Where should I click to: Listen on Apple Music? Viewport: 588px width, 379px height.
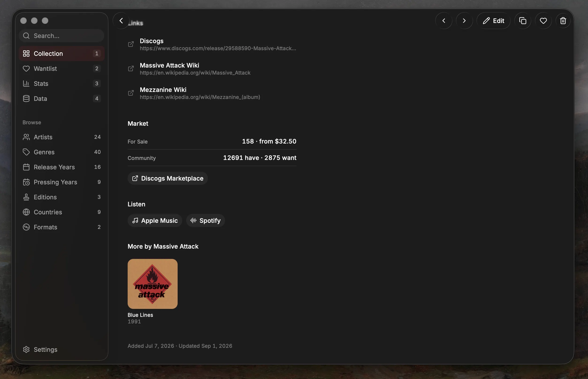pyautogui.click(x=155, y=220)
